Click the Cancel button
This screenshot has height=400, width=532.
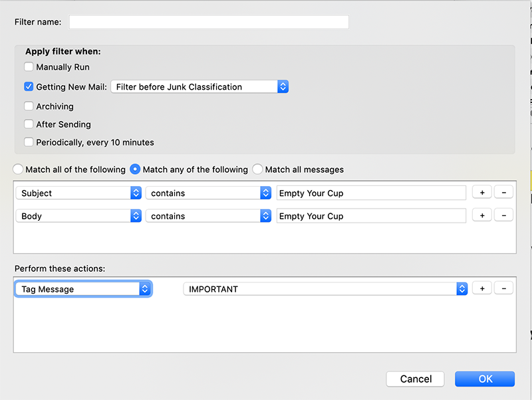(416, 379)
